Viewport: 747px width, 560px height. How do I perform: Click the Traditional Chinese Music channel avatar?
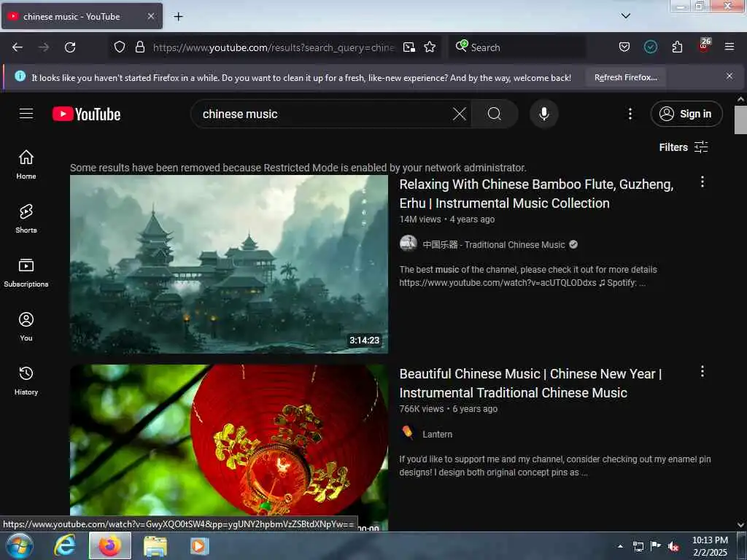pos(409,244)
